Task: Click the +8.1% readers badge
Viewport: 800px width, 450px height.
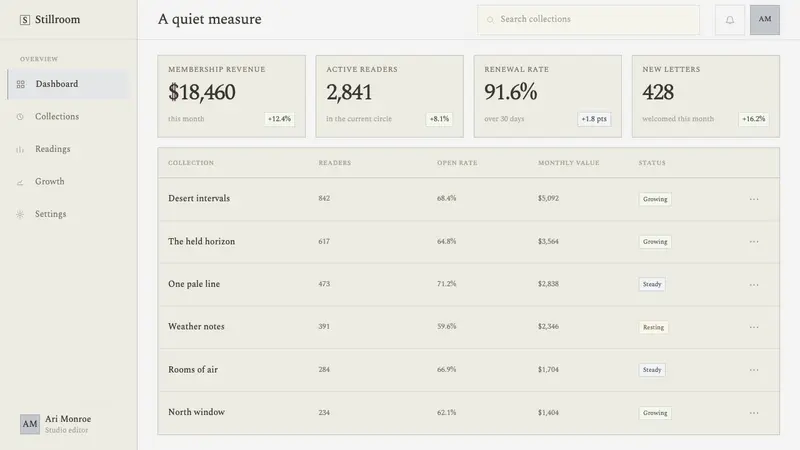Action: coord(439,119)
